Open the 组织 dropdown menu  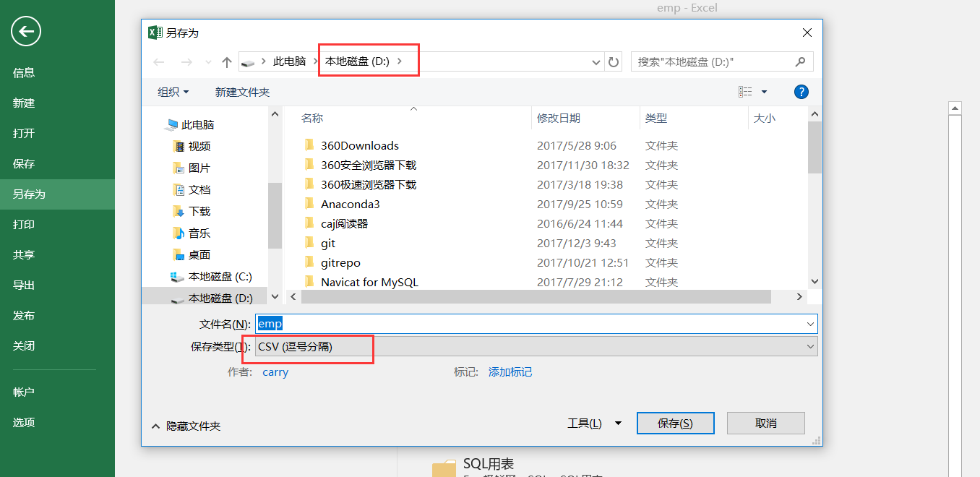173,92
